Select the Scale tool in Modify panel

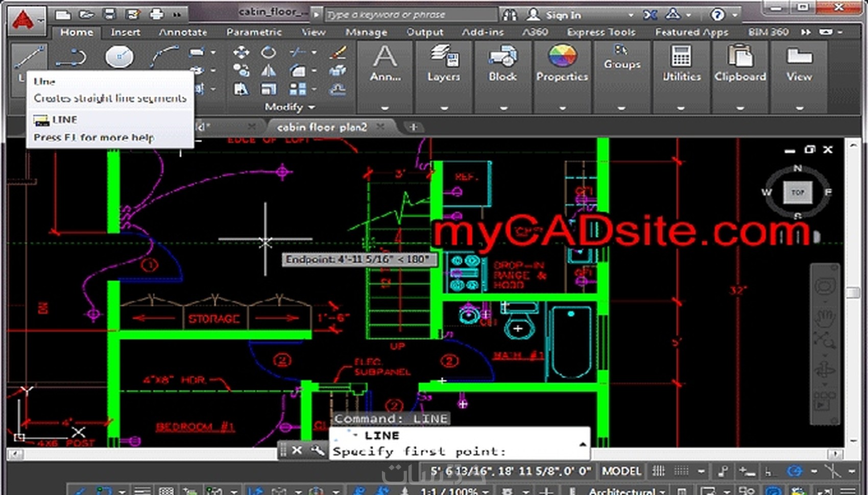(x=269, y=89)
